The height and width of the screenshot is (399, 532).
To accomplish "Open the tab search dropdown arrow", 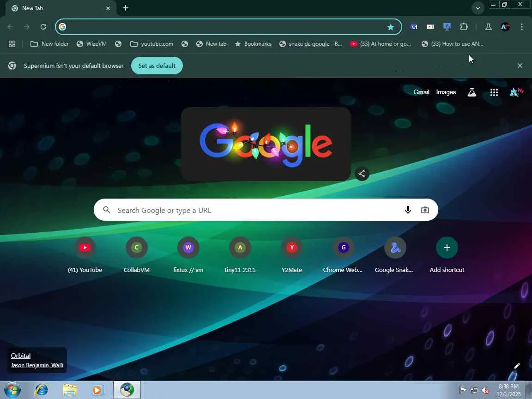I will [x=478, y=8].
